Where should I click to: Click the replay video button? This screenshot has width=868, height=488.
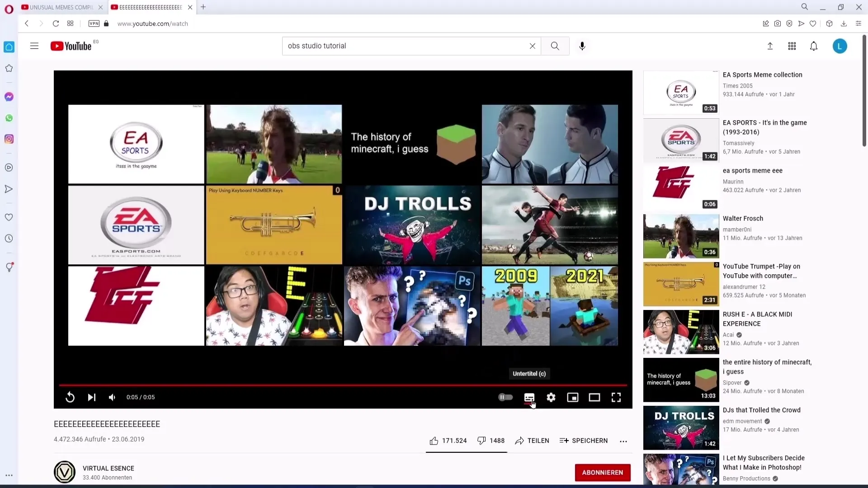click(70, 397)
